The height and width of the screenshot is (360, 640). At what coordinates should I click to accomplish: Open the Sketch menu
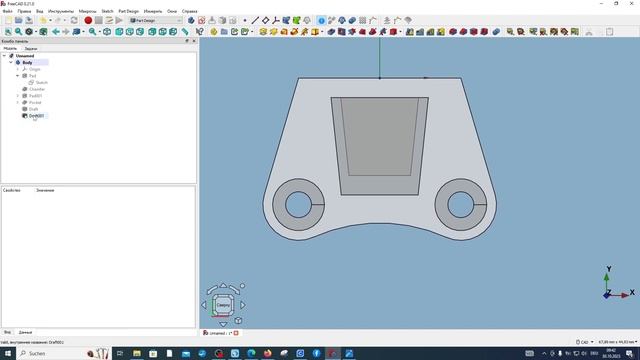[107, 11]
